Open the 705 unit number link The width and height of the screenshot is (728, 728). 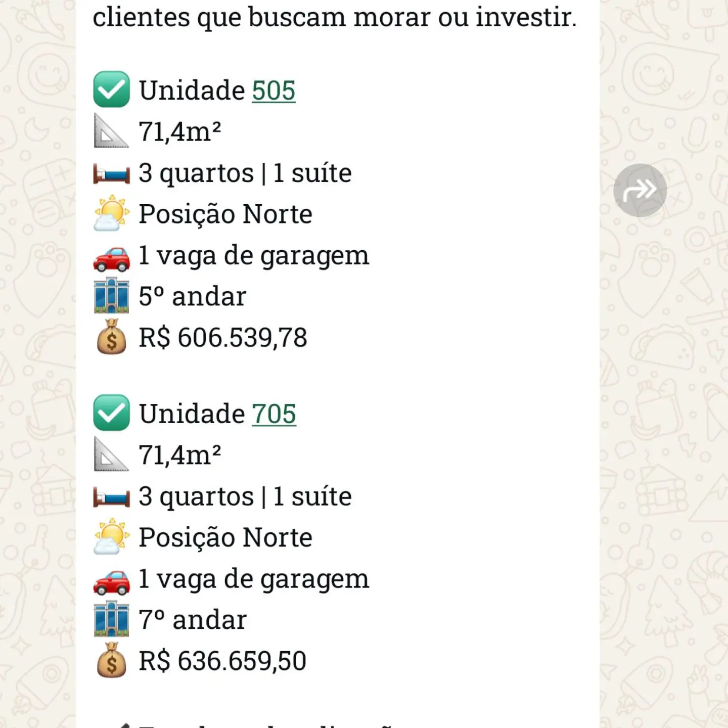point(274,414)
